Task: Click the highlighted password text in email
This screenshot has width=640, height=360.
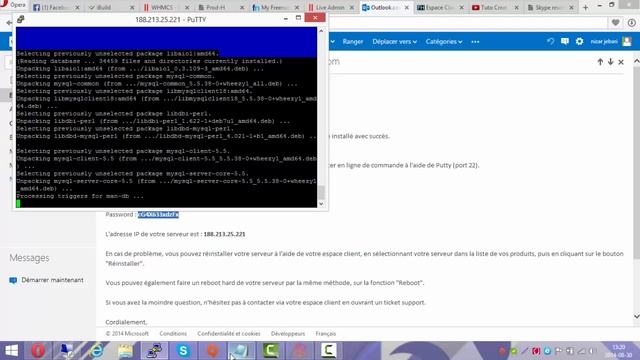Action: coord(158,214)
